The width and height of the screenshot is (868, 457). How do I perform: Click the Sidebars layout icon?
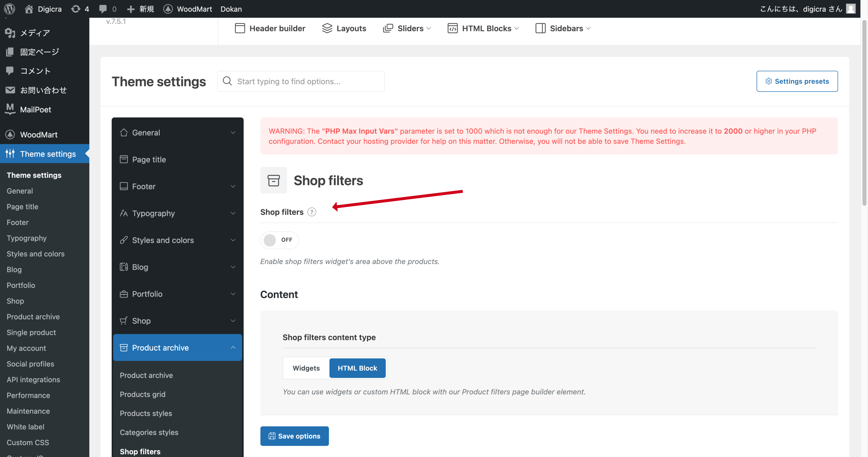(540, 28)
